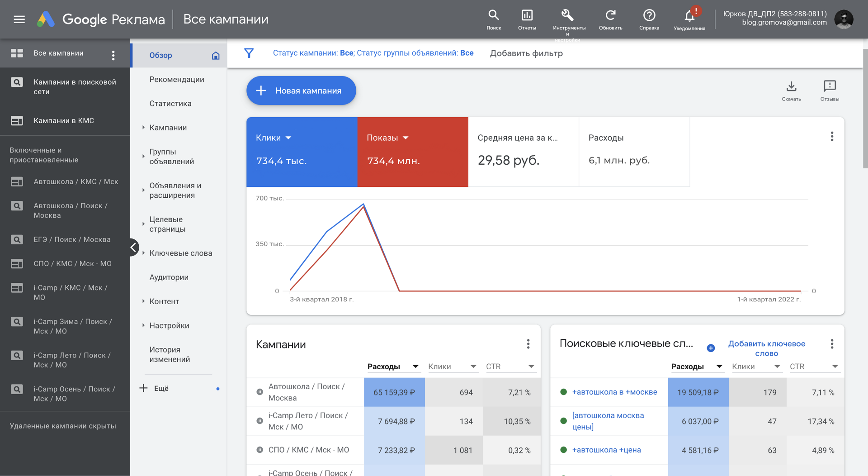The height and width of the screenshot is (476, 868).
Task: Click the paused status icon for i-Camp Лето row
Action: (259, 421)
